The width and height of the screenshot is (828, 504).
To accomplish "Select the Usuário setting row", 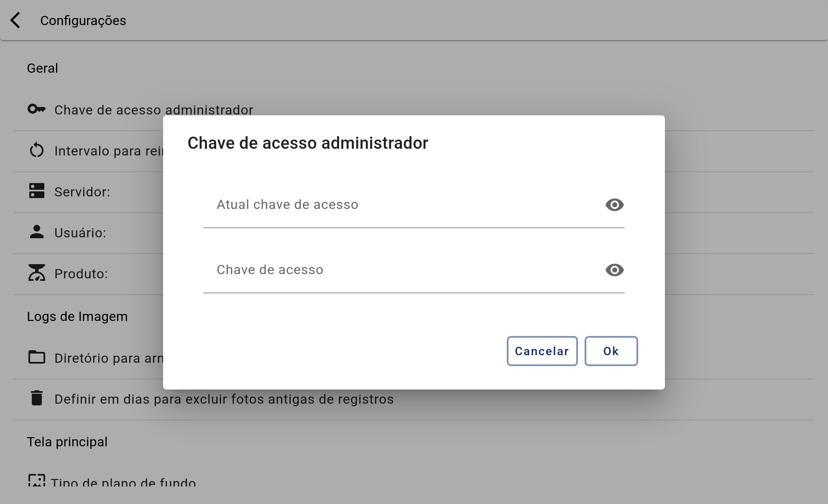I will [88, 233].
